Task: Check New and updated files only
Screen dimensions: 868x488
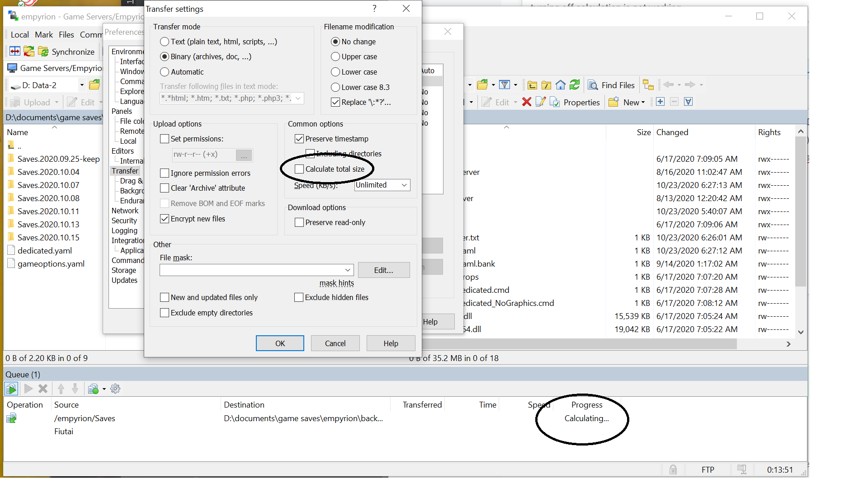Action: [165, 297]
